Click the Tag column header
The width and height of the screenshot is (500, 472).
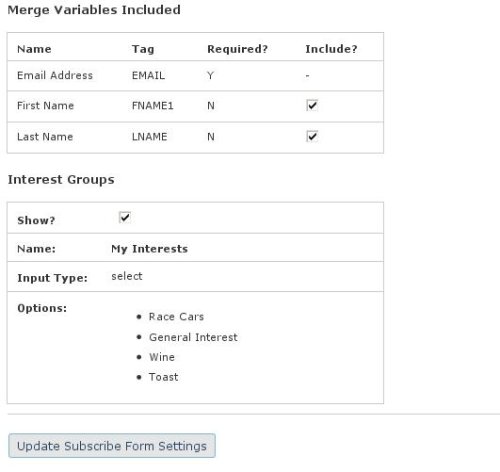(x=143, y=49)
